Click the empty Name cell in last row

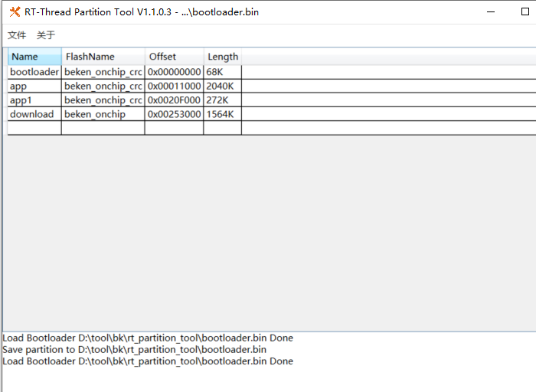coord(34,128)
